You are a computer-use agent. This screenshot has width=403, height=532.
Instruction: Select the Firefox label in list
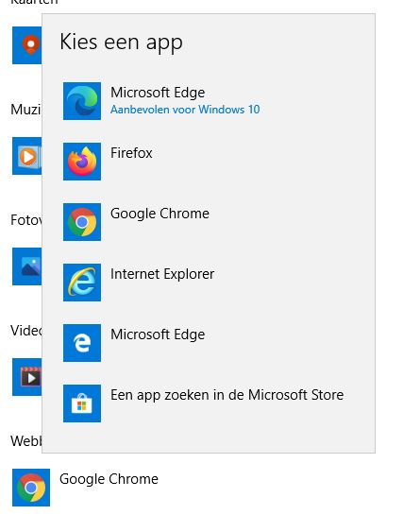point(131,153)
